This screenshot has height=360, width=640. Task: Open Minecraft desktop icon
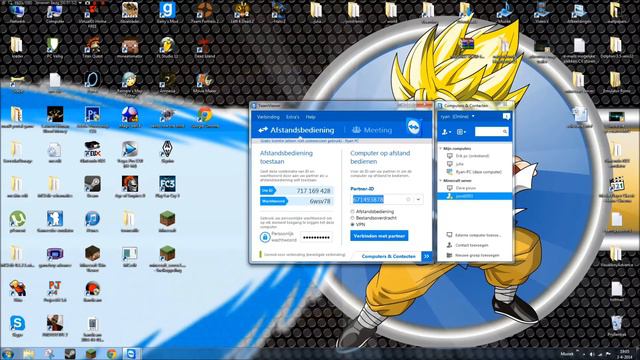pyautogui.click(x=167, y=222)
